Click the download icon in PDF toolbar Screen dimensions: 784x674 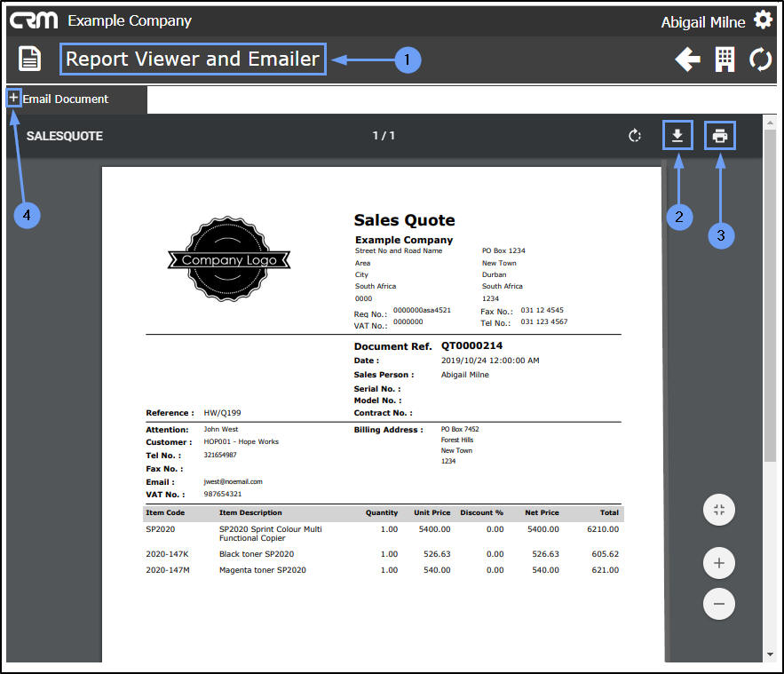pos(677,136)
